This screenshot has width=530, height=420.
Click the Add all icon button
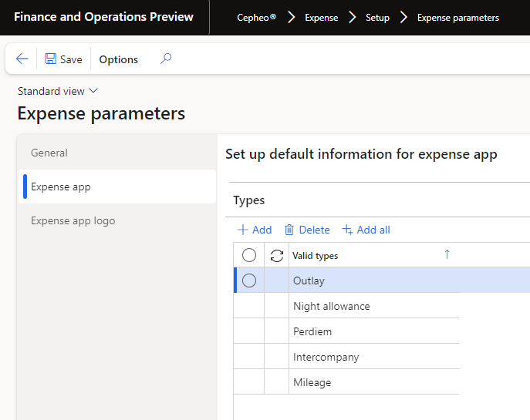point(347,230)
